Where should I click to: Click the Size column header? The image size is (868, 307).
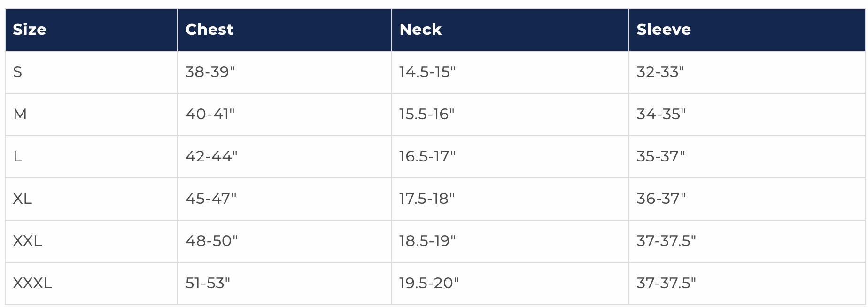30,30
